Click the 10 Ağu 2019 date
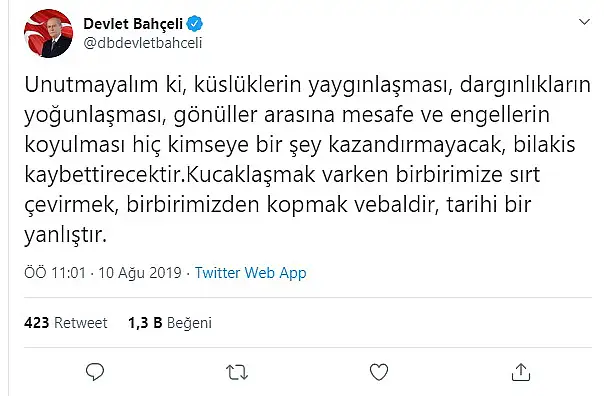This screenshot has width=604, height=396. (x=140, y=273)
